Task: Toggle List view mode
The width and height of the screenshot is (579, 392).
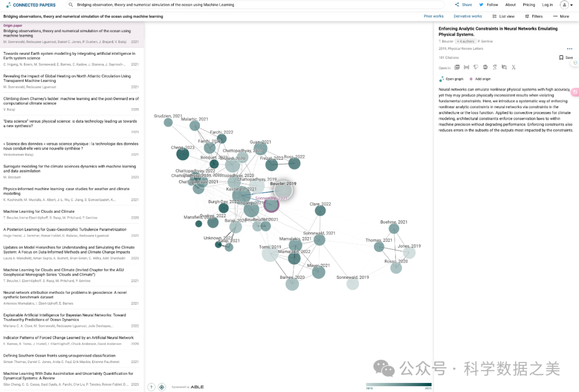Action: point(503,17)
